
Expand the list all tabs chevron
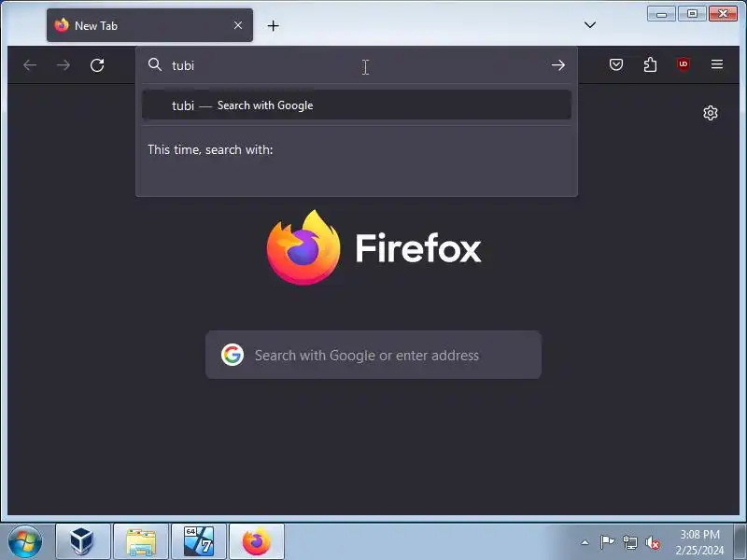tap(590, 25)
